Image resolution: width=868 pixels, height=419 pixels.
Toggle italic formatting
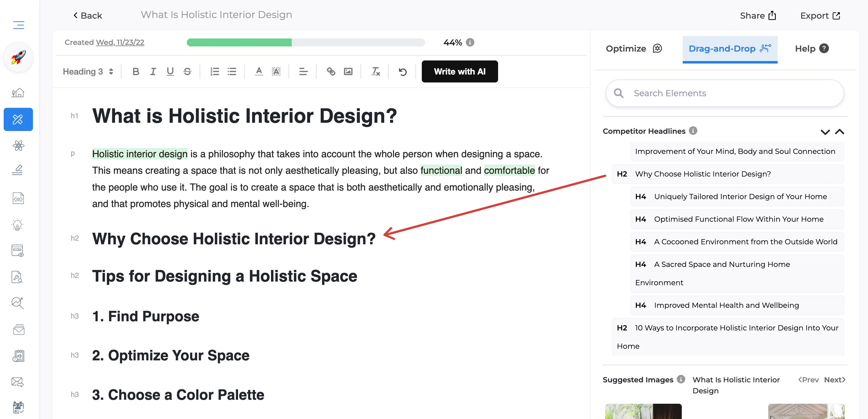153,71
